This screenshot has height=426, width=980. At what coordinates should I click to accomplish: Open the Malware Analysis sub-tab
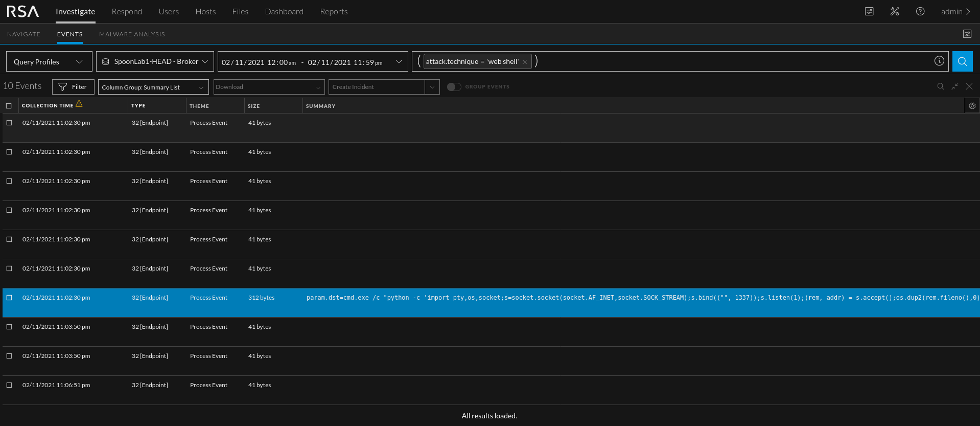coord(132,34)
